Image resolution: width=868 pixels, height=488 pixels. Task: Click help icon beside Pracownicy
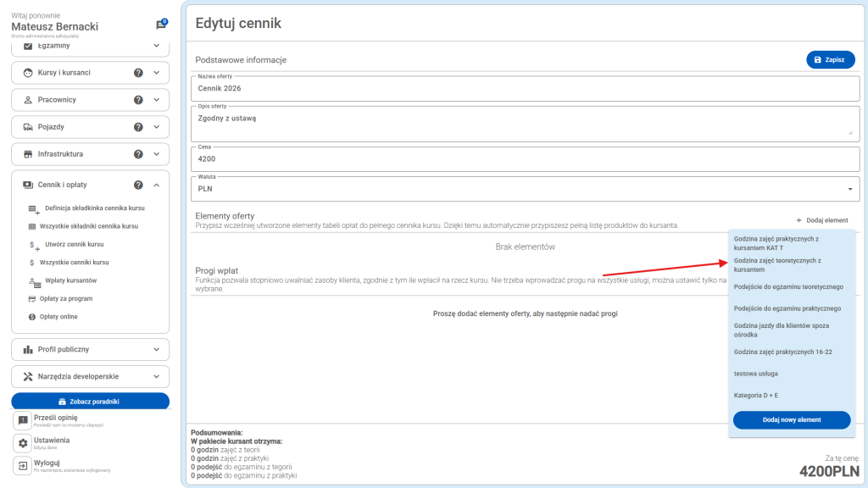(138, 100)
